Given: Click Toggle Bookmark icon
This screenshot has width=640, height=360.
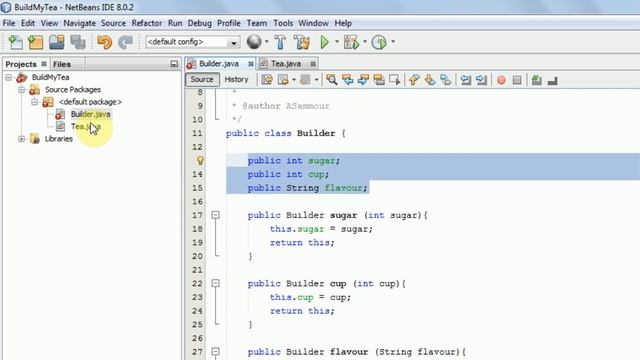Looking at the screenshot, I should (x=446, y=80).
